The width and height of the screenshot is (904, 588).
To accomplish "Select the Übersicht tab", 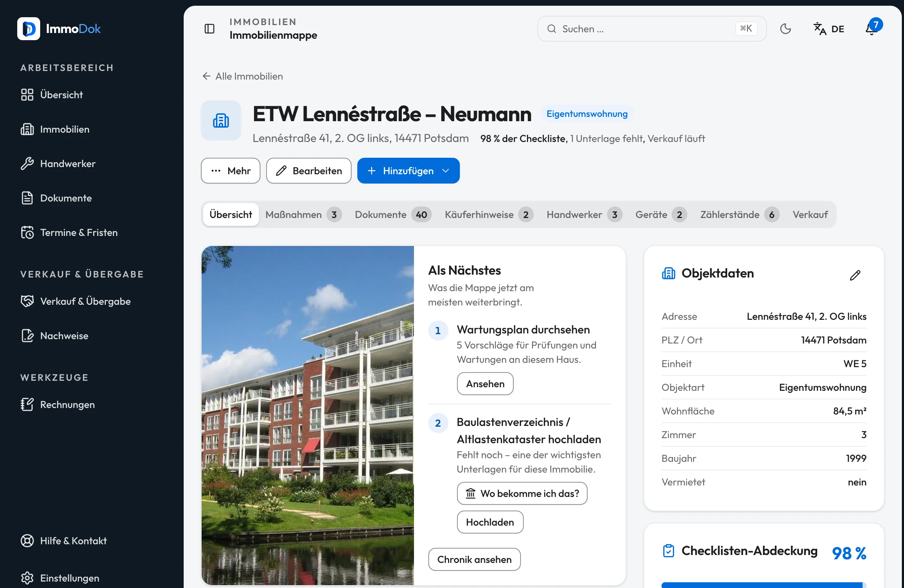I will tap(231, 214).
